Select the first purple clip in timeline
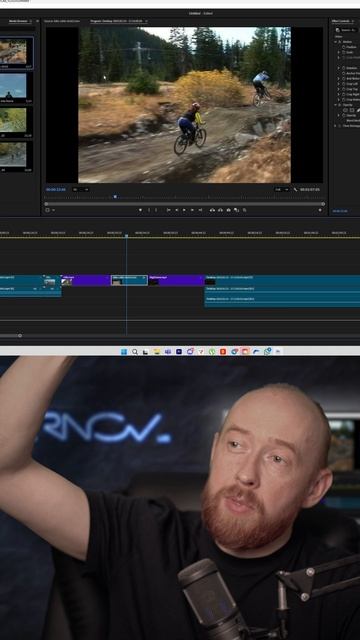 [86, 280]
